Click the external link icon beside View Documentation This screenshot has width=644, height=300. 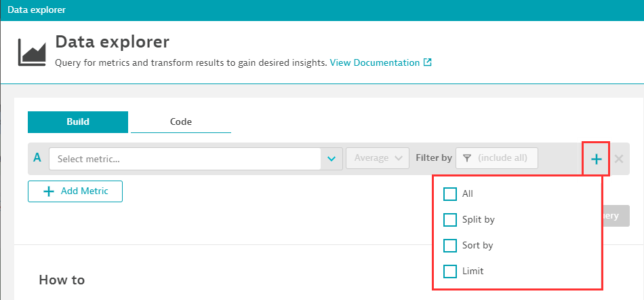point(427,62)
